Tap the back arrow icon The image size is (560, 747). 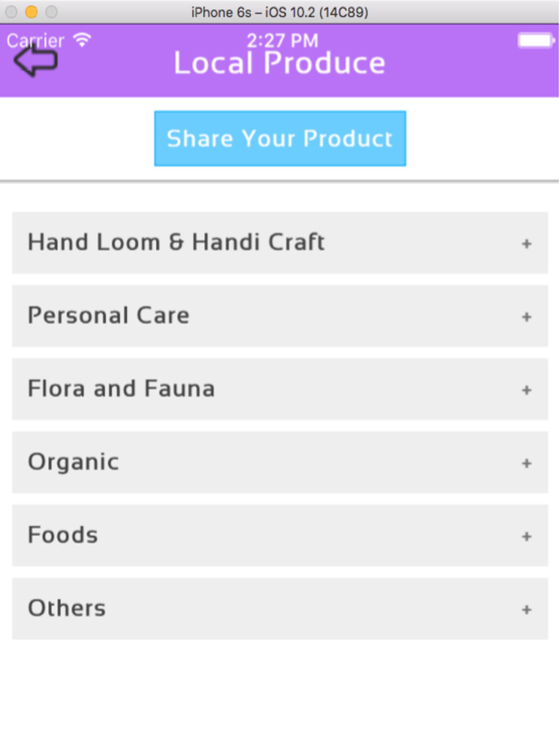pyautogui.click(x=36, y=60)
